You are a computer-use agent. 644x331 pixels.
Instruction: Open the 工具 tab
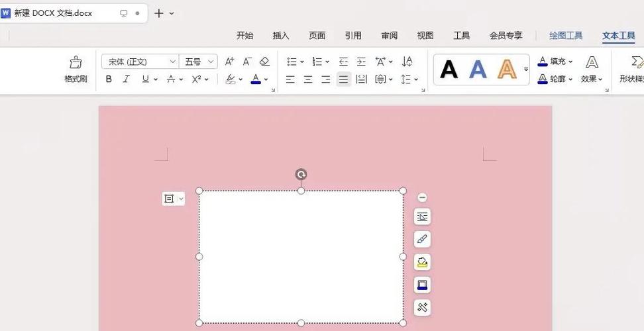point(462,36)
